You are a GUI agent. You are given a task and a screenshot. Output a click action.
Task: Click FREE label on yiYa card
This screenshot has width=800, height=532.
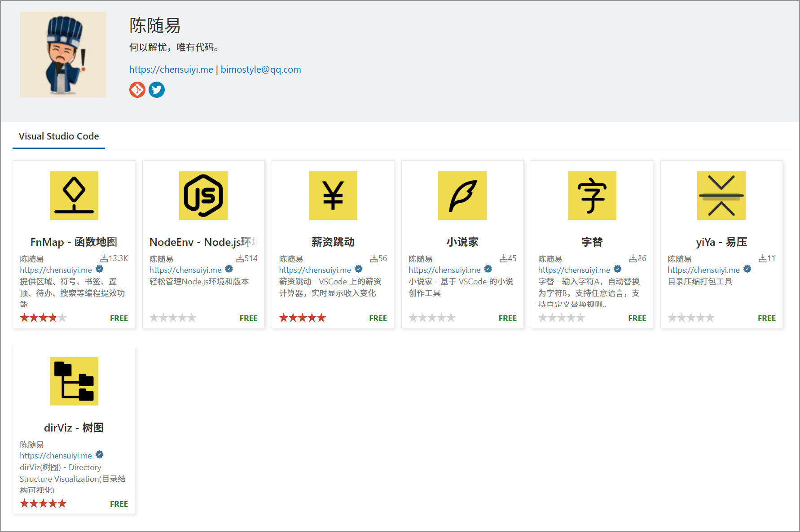pyautogui.click(x=767, y=318)
